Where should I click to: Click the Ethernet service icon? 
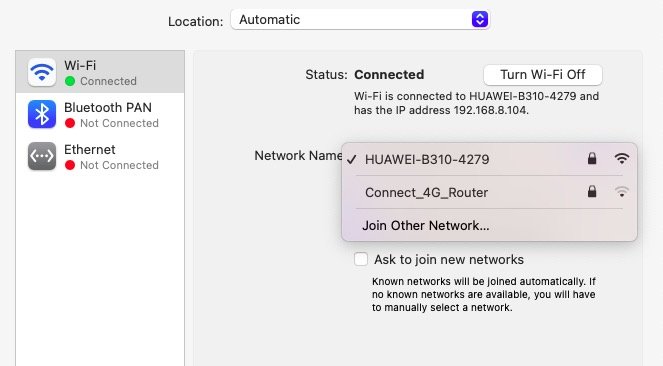42,156
